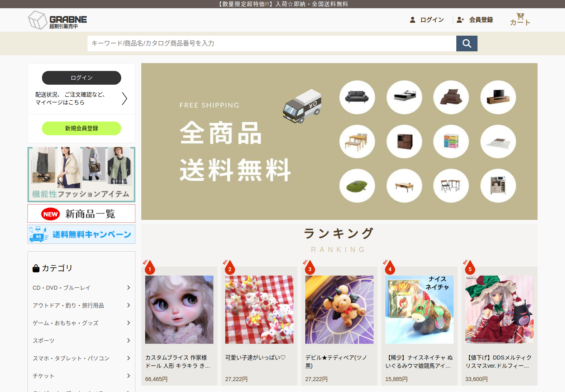This screenshot has height=392, width=565.
Task: Open rank 5 DDSメルティ doll image
Action: coord(499,310)
